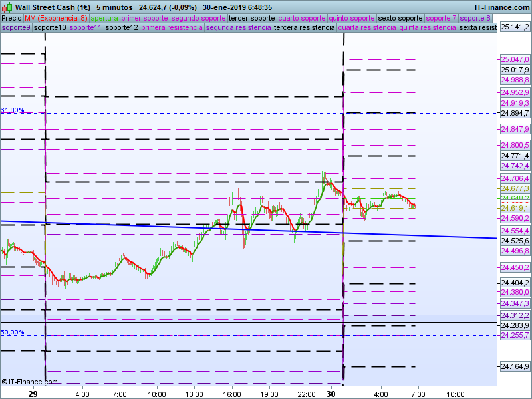Select the quinta resistencia label
This screenshot has width=532, height=399.
pos(428,27)
